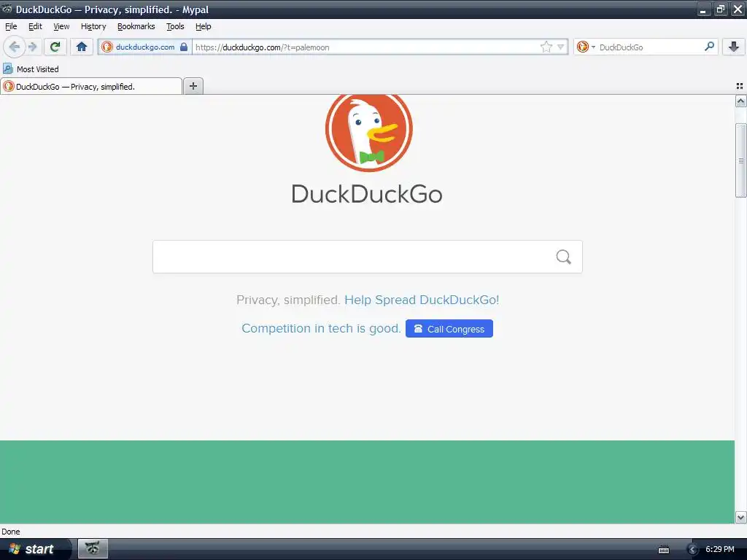This screenshot has height=560, width=747.
Task: Click the Mypal raccoon icon in title bar
Action: (7, 9)
